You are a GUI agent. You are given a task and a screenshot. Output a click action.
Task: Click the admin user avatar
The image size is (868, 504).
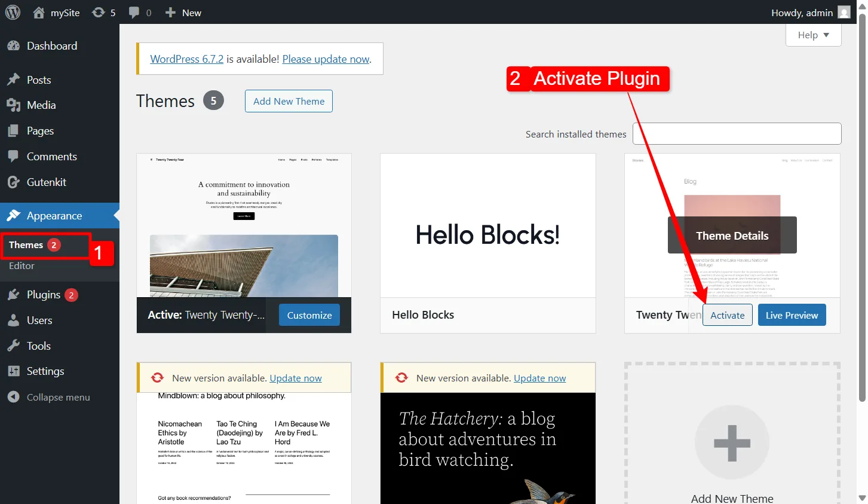tap(844, 13)
